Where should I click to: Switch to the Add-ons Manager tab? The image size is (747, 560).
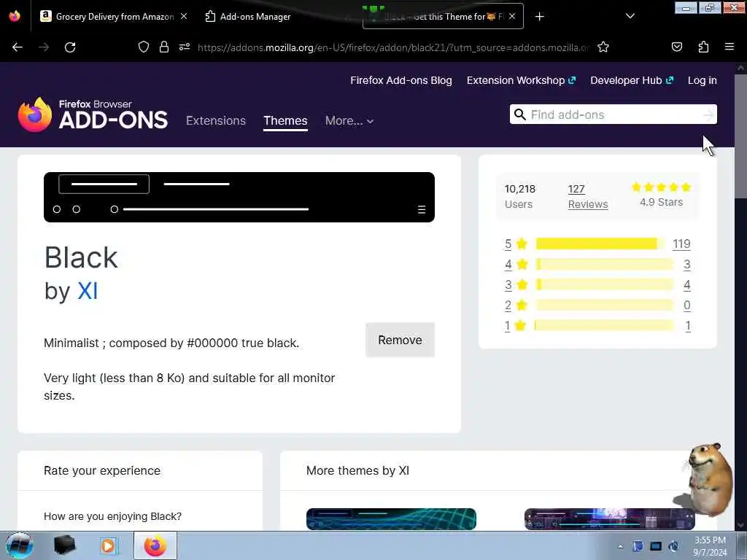pos(255,17)
